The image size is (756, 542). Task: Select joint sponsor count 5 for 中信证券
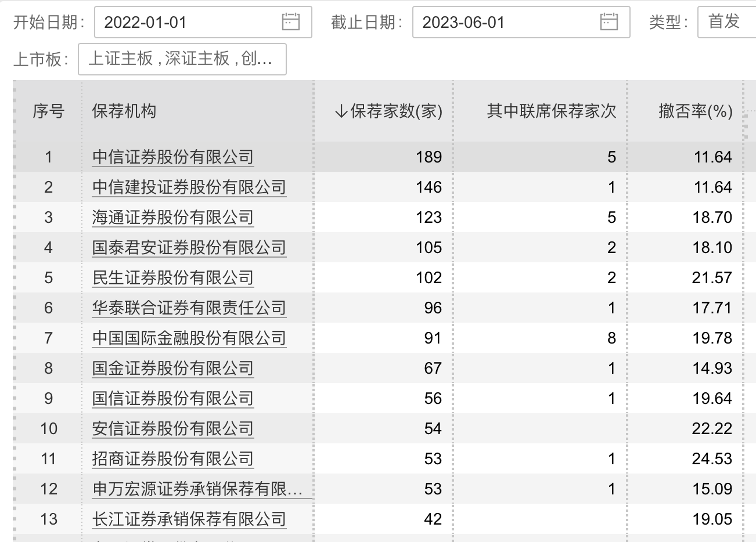click(611, 157)
